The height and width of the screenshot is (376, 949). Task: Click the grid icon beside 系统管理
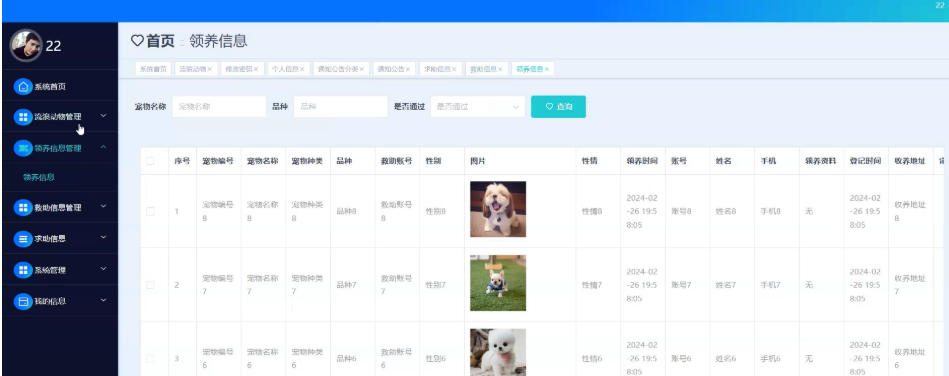[23, 270]
